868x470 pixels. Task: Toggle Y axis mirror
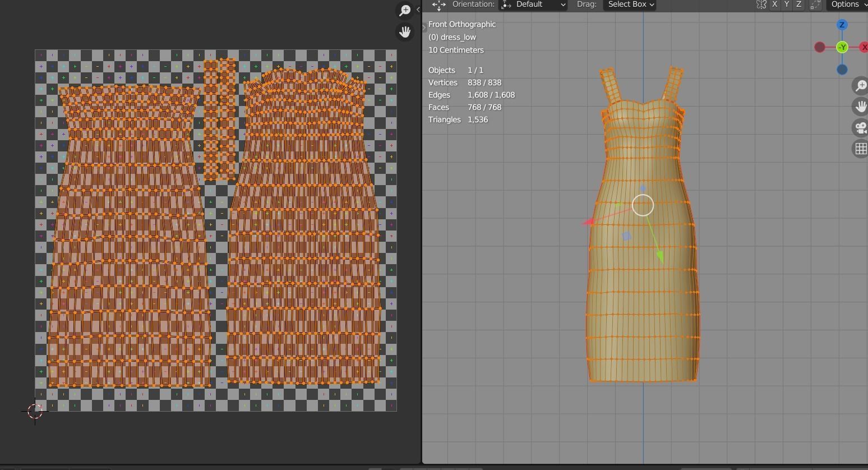pos(786,4)
